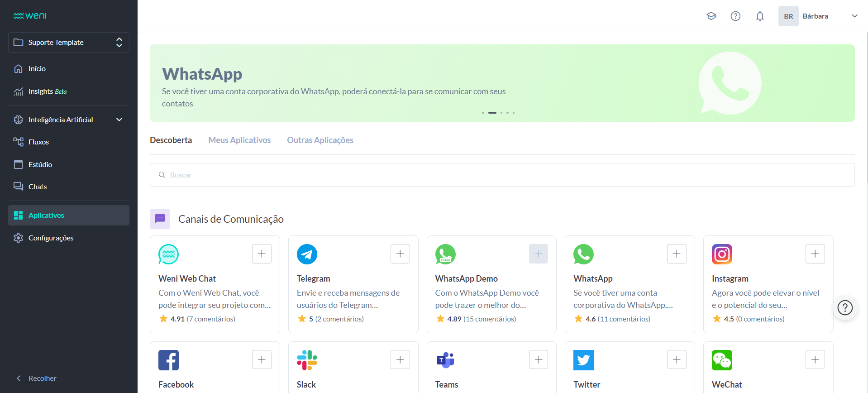Screen dimensions: 868x393
Task: Jump to the last banner carousel dot
Action: (514, 112)
